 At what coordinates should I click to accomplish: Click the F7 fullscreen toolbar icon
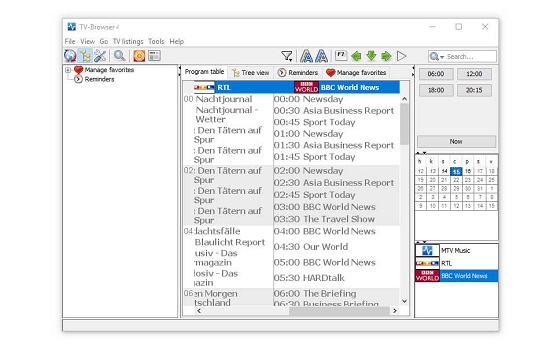[x=341, y=56]
